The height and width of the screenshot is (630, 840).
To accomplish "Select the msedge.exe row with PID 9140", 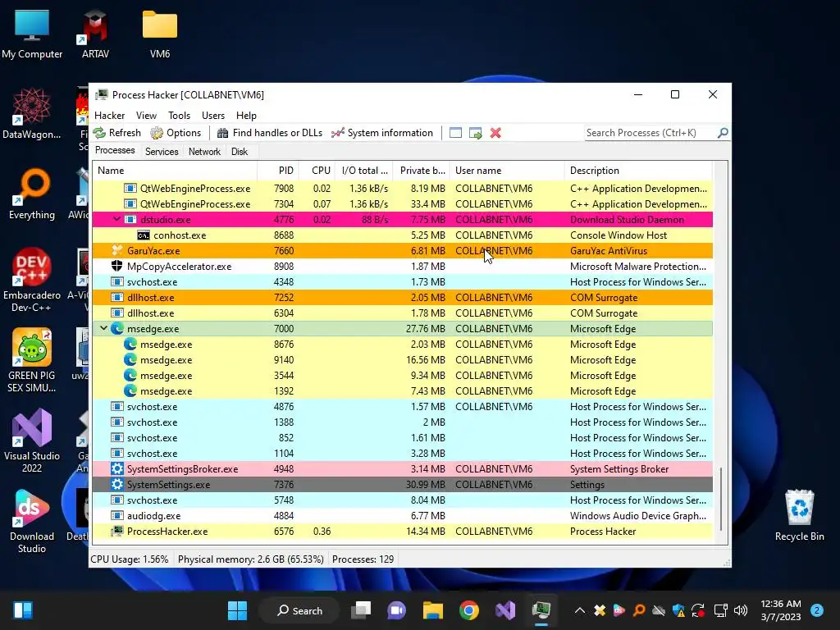I will (402, 360).
